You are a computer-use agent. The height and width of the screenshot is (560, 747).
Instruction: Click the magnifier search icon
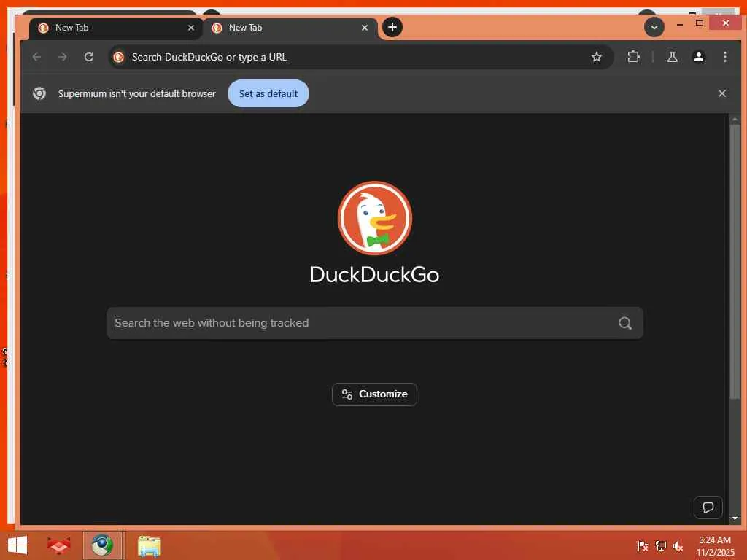pyautogui.click(x=624, y=323)
